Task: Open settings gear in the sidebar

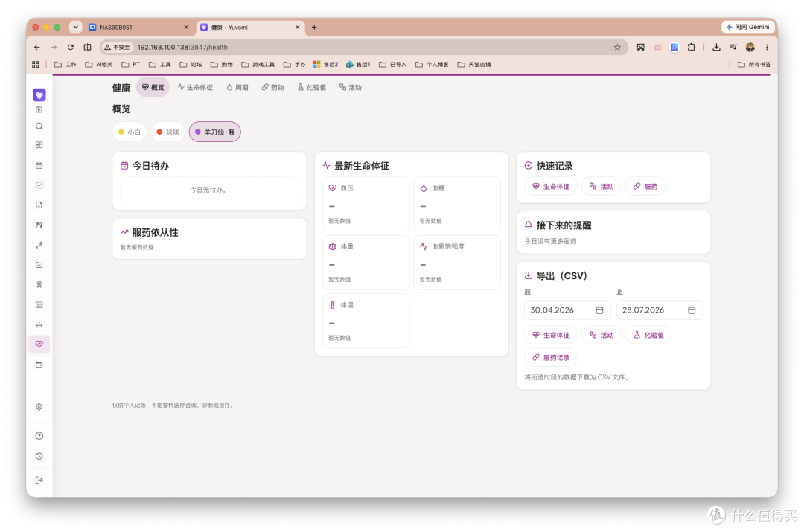Action: click(x=39, y=406)
